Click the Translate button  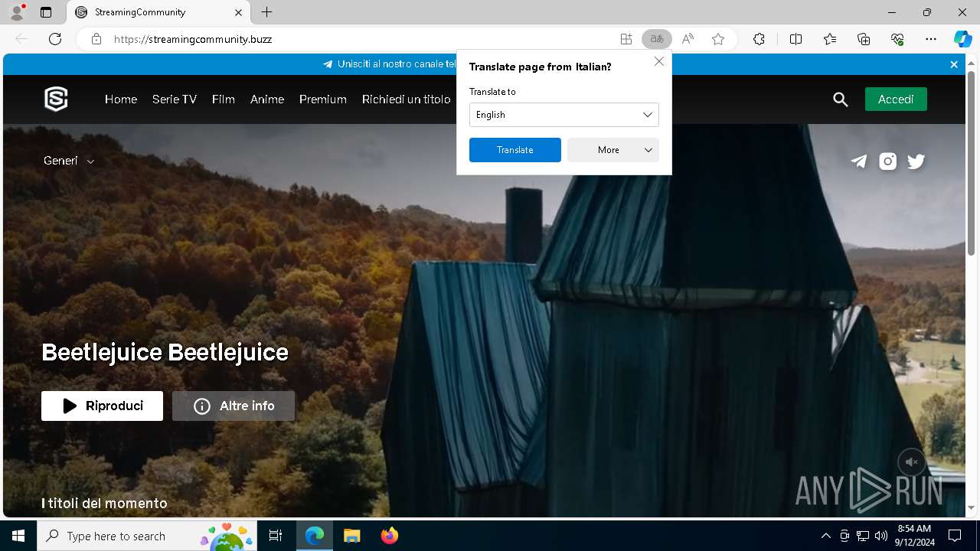tap(514, 150)
